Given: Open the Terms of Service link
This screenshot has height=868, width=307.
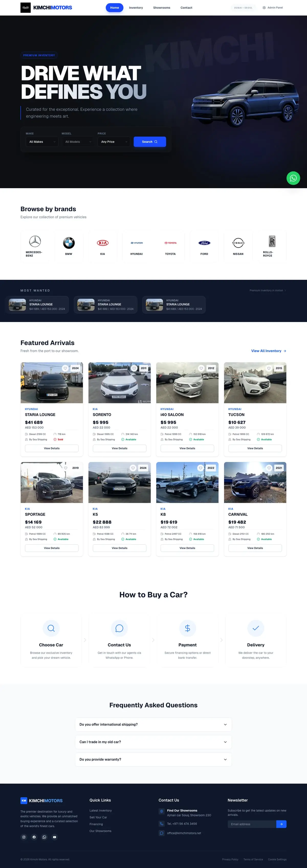Looking at the screenshot, I should (253, 860).
